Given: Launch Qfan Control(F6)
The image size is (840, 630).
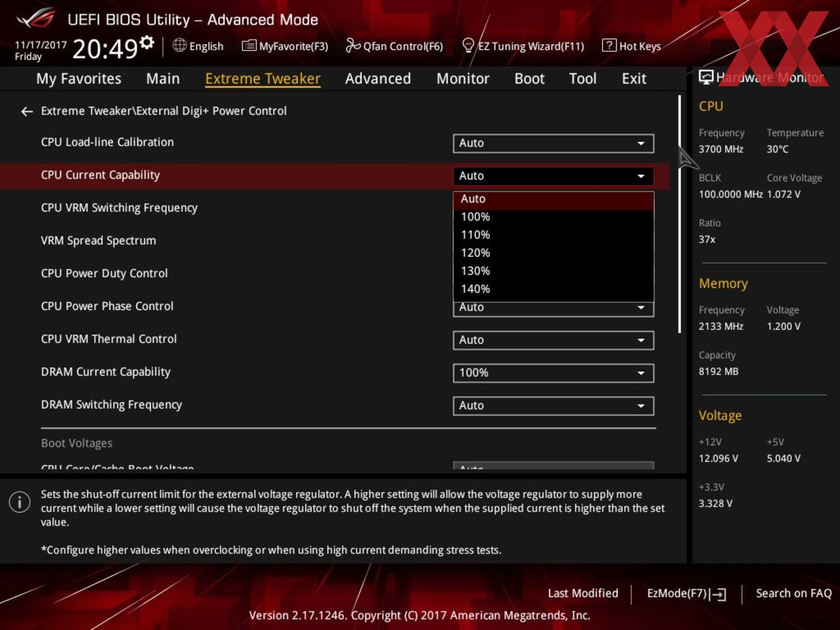Looking at the screenshot, I should pos(394,46).
